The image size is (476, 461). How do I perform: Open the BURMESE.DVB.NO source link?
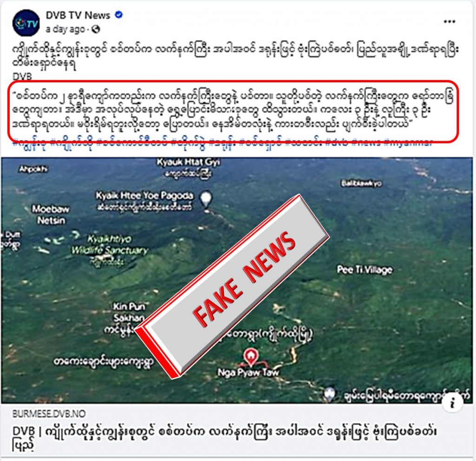pyautogui.click(x=49, y=413)
